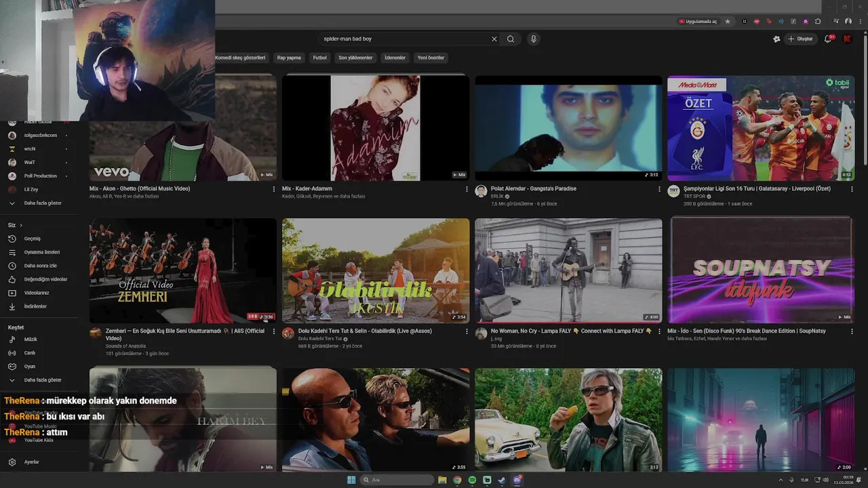Select the Yeni öneriler chip
The height and width of the screenshot is (488, 868).
(431, 58)
